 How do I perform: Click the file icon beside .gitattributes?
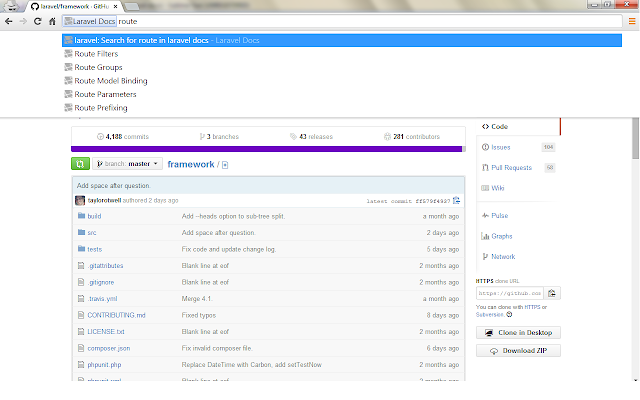[x=81, y=266]
